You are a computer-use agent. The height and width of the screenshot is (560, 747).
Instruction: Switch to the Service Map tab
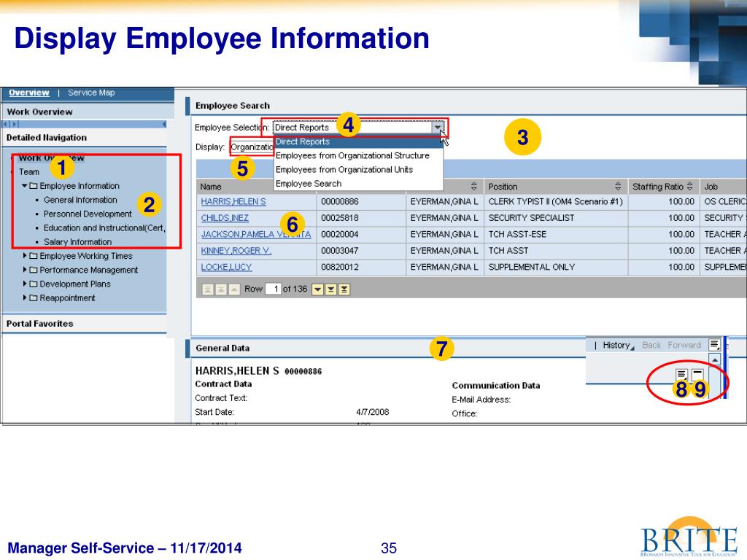[91, 93]
